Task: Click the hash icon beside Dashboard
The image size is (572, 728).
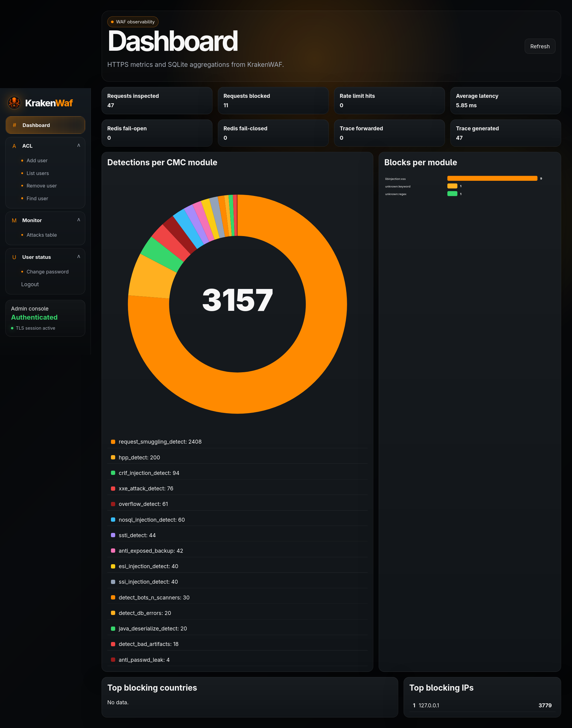Action: [x=14, y=125]
